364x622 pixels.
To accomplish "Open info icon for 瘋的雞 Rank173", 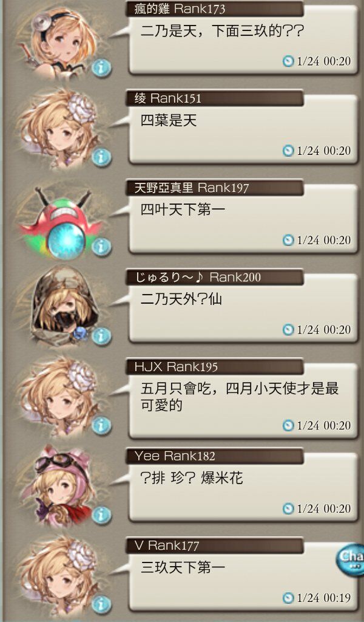I will [x=101, y=67].
